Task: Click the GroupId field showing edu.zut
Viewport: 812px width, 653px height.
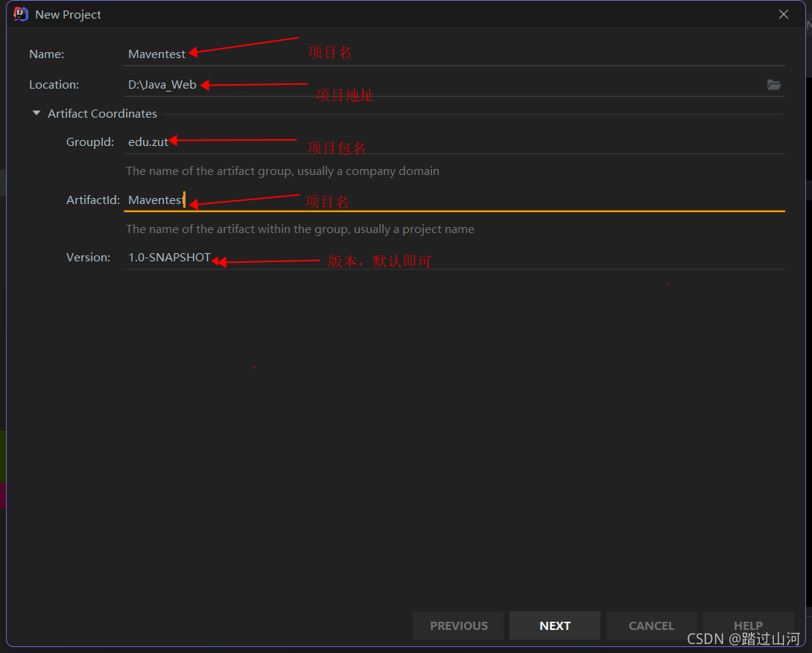Action: tap(454, 141)
